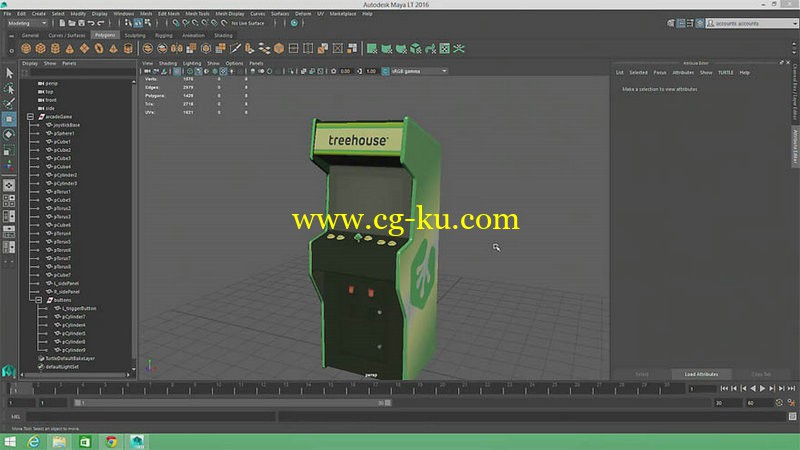Screen dimensions: 800x450
Task: Open the Windows menu
Action: pyautogui.click(x=123, y=14)
